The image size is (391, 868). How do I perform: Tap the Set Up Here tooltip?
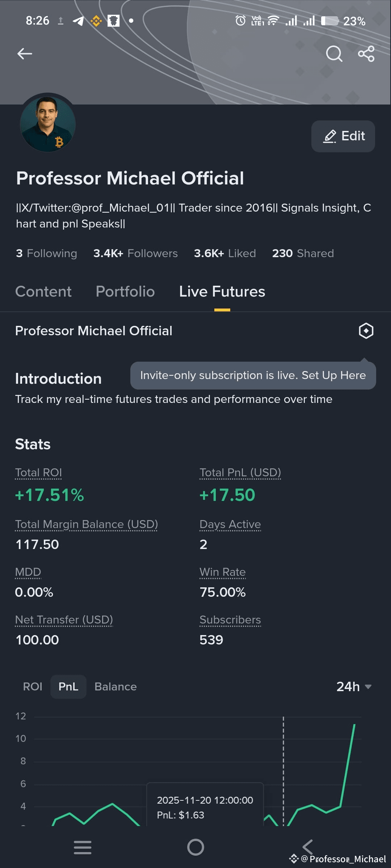253,375
